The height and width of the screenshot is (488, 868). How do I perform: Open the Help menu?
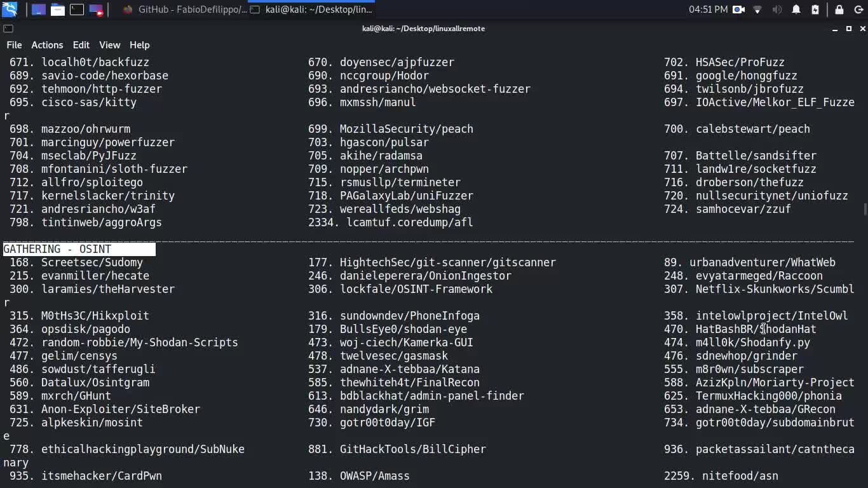pos(139,45)
